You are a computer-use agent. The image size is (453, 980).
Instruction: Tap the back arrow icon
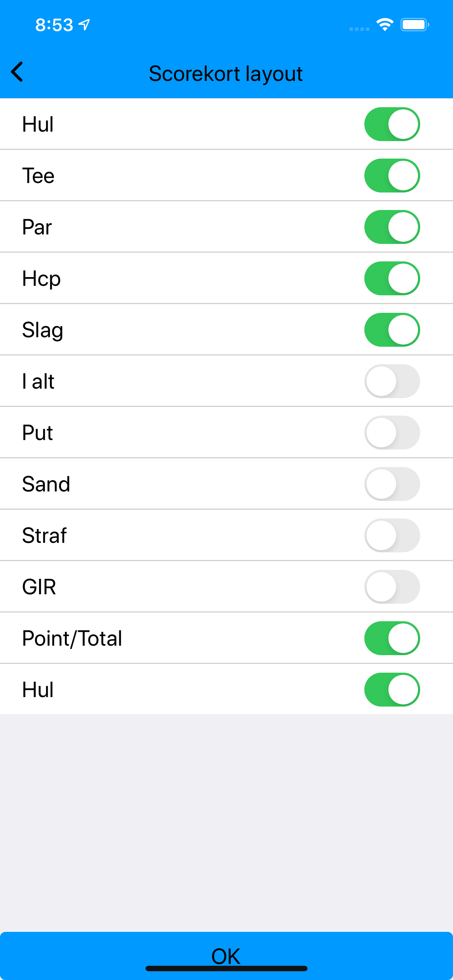point(17,71)
